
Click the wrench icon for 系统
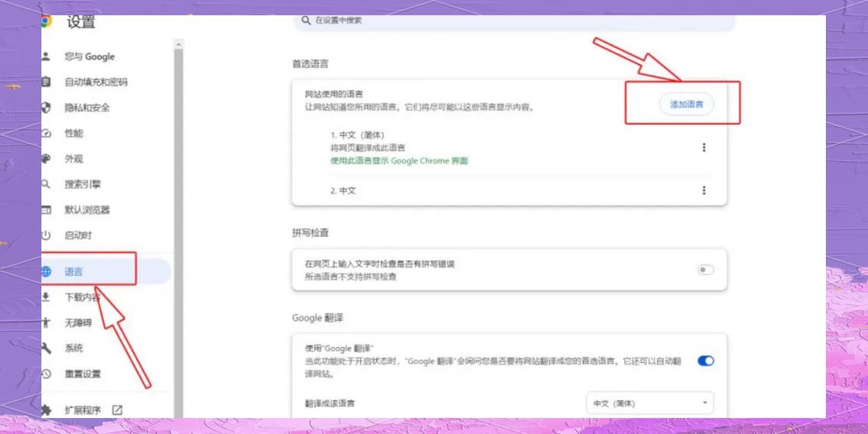(x=46, y=348)
